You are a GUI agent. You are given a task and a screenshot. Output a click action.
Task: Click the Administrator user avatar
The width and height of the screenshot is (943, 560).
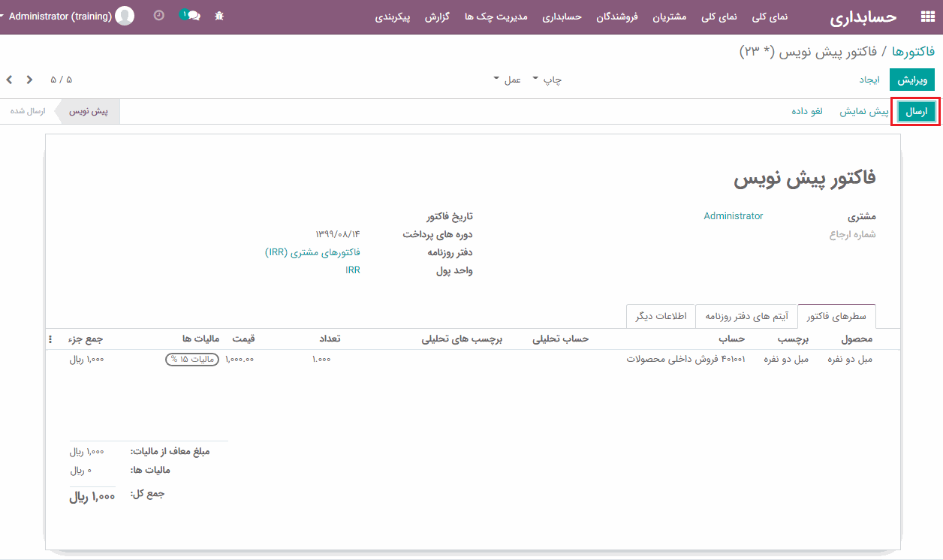click(125, 16)
